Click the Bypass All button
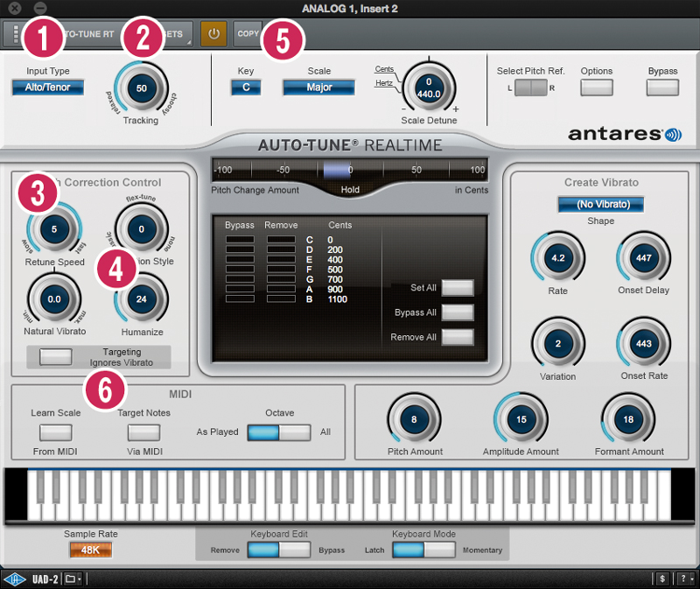The height and width of the screenshot is (589, 700). pyautogui.click(x=458, y=312)
